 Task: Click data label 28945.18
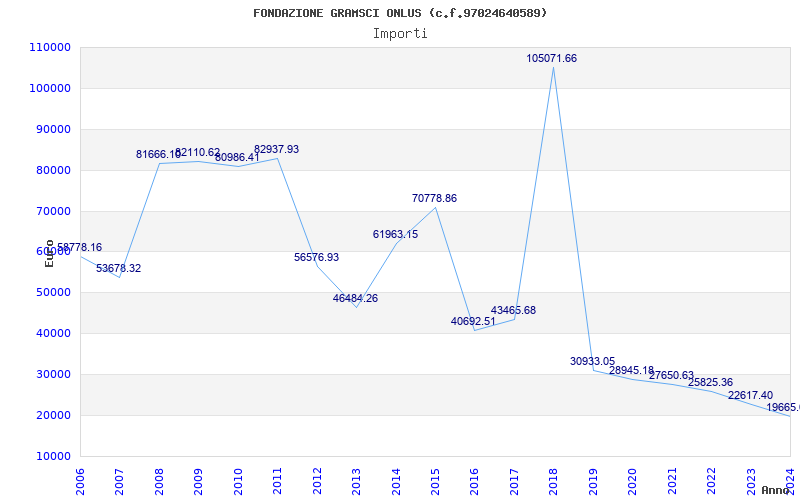(x=632, y=370)
